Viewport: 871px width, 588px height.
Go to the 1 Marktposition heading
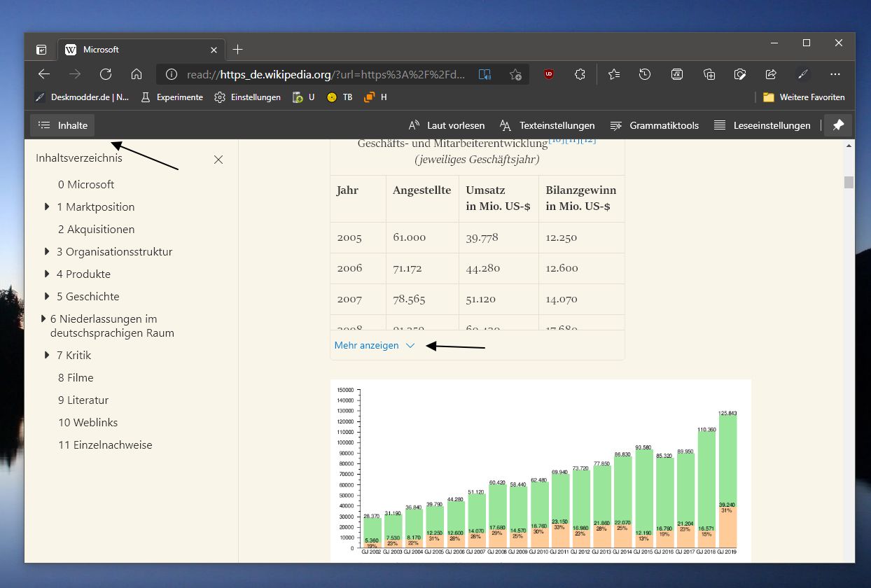tap(96, 207)
